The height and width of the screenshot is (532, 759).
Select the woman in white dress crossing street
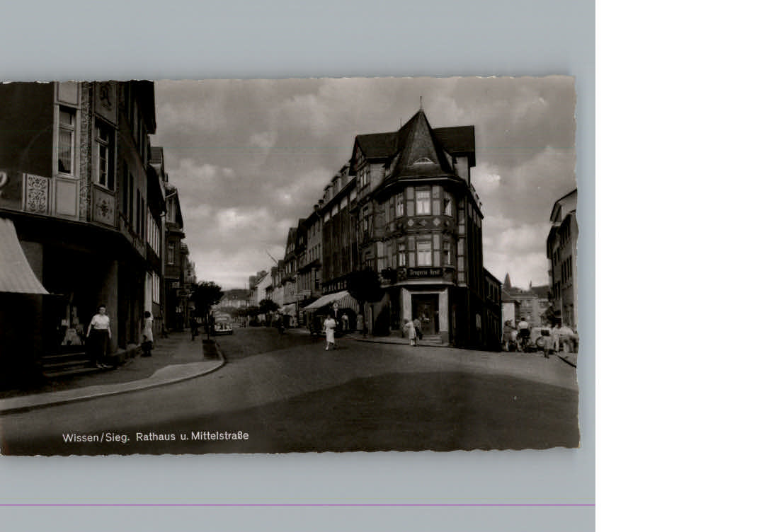(x=330, y=331)
